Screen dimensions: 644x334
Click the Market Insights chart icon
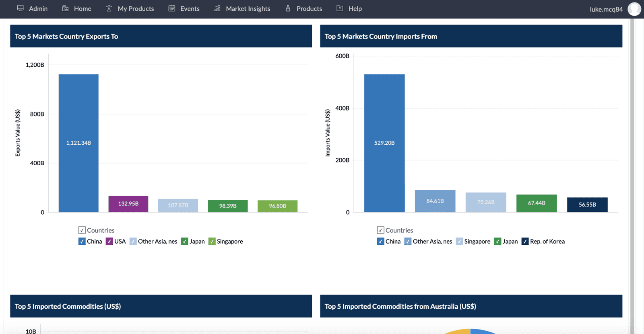(x=217, y=8)
